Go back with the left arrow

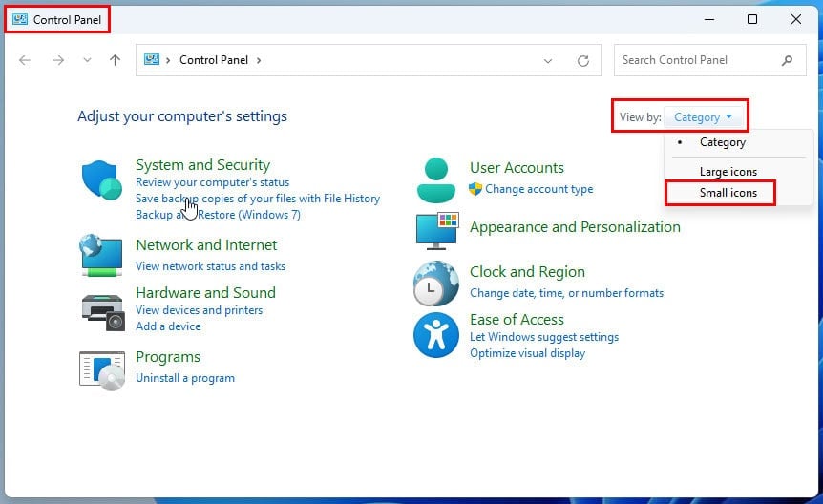click(x=24, y=60)
